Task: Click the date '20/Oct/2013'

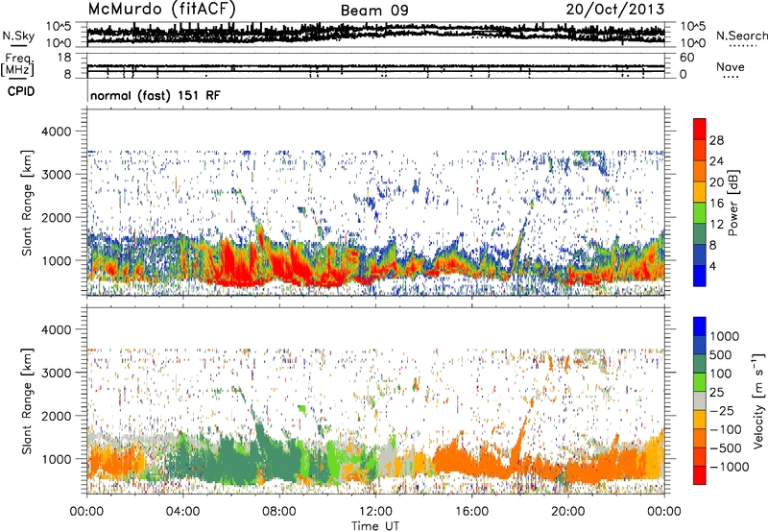Action: coord(615,9)
